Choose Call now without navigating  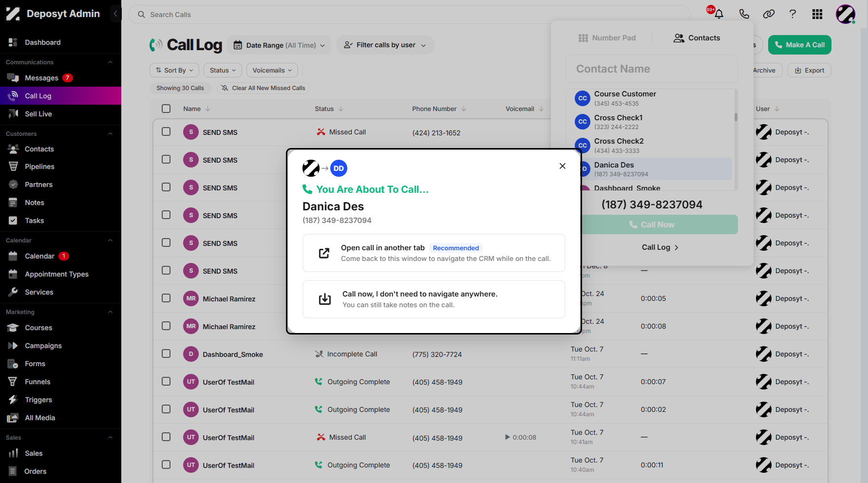point(434,299)
